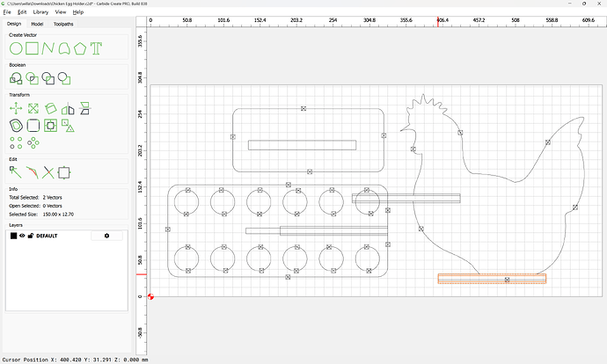Click the DEFAULT layer black color swatch

click(x=13, y=236)
